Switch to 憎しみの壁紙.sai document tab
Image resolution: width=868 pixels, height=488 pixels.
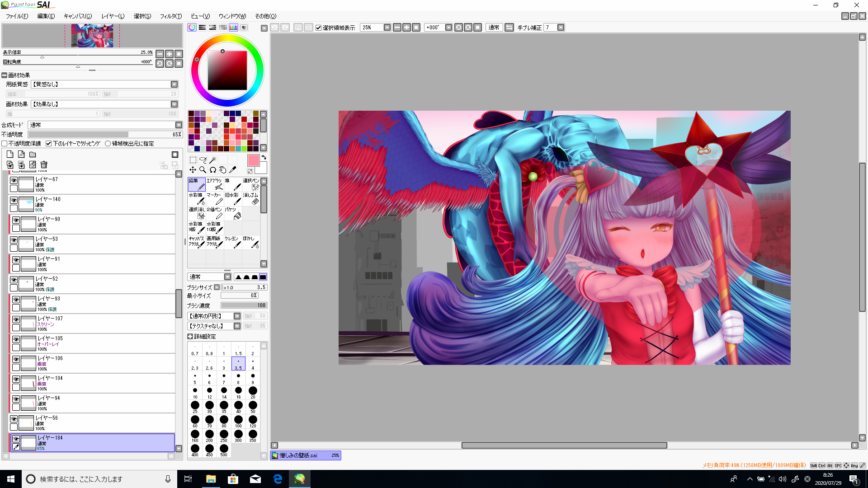306,455
